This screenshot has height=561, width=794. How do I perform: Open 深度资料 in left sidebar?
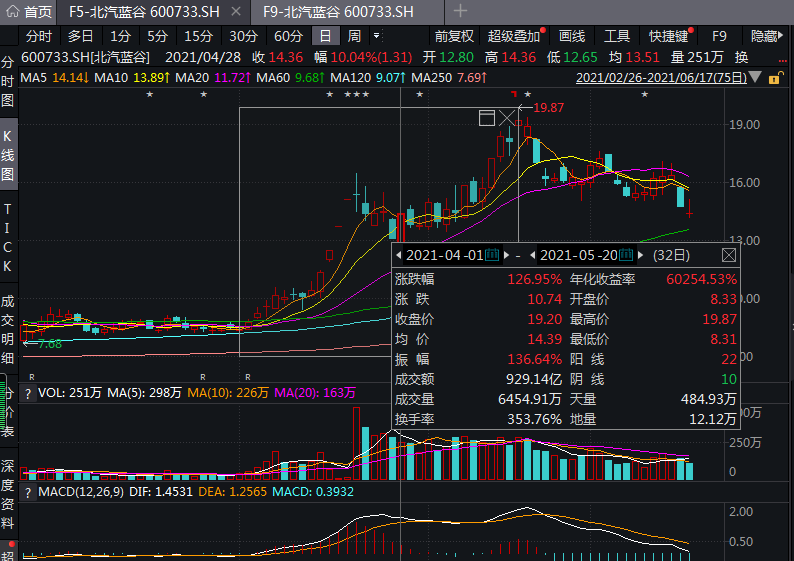(8, 494)
